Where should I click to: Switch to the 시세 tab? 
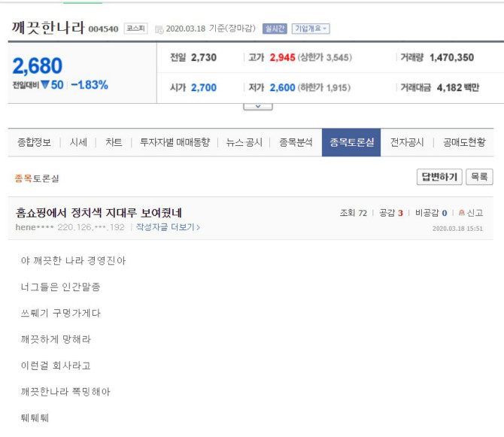coord(78,142)
